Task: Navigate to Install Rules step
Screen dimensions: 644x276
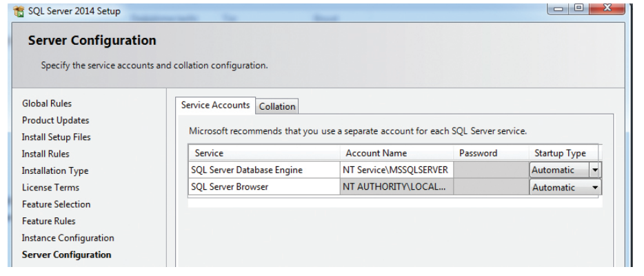Action: 46,154
